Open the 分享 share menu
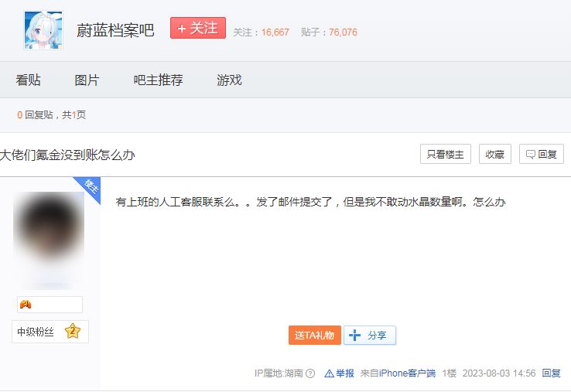 tap(370, 336)
